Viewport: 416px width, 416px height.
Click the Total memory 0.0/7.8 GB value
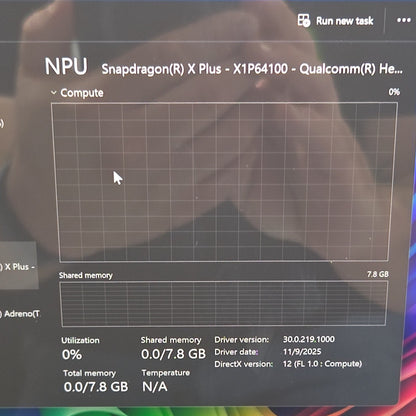point(96,386)
